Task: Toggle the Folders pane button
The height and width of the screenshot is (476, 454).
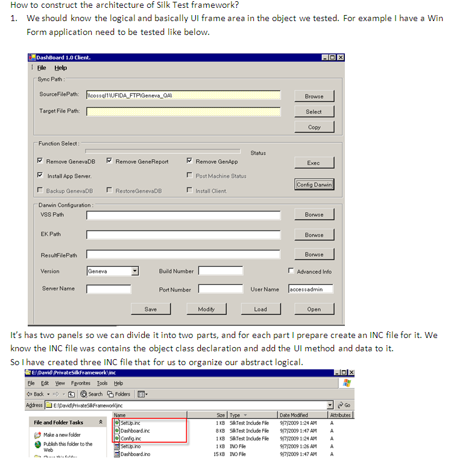Action: click(x=119, y=394)
